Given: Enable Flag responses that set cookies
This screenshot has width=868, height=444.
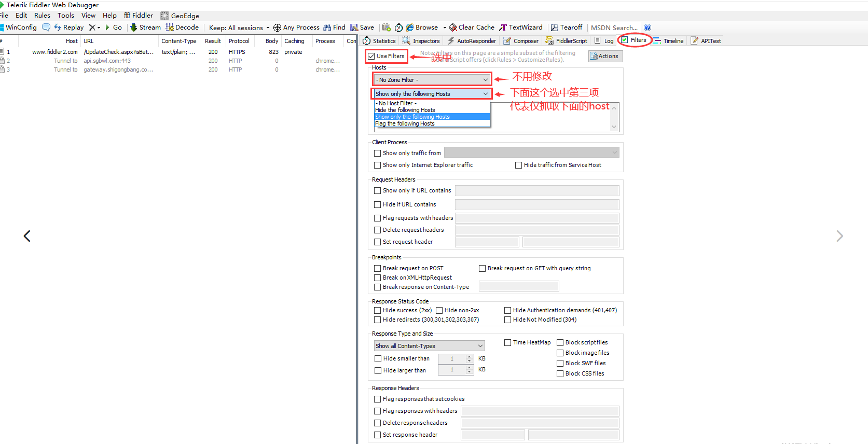Looking at the screenshot, I should point(378,399).
